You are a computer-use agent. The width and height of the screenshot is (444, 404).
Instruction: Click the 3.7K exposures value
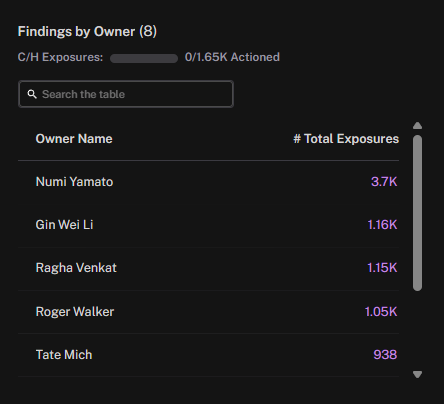tap(384, 182)
